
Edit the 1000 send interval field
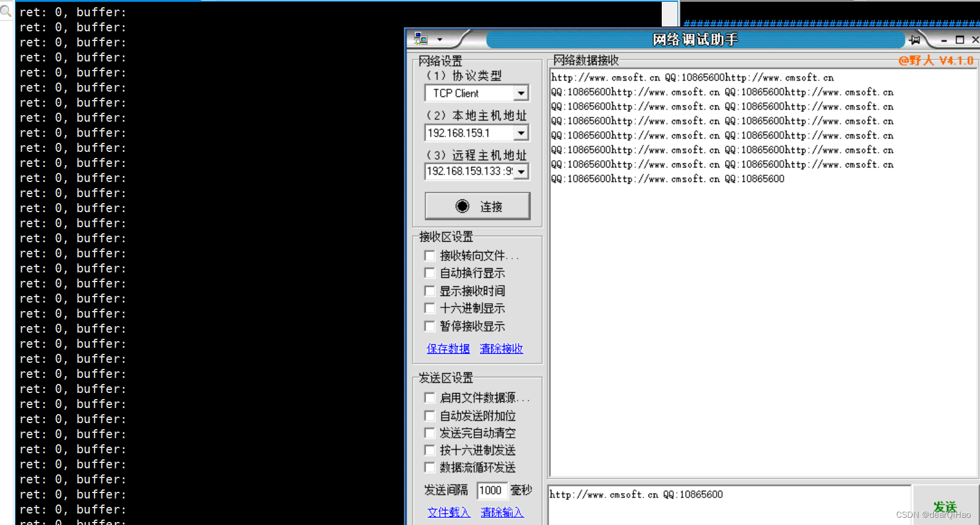tap(491, 490)
